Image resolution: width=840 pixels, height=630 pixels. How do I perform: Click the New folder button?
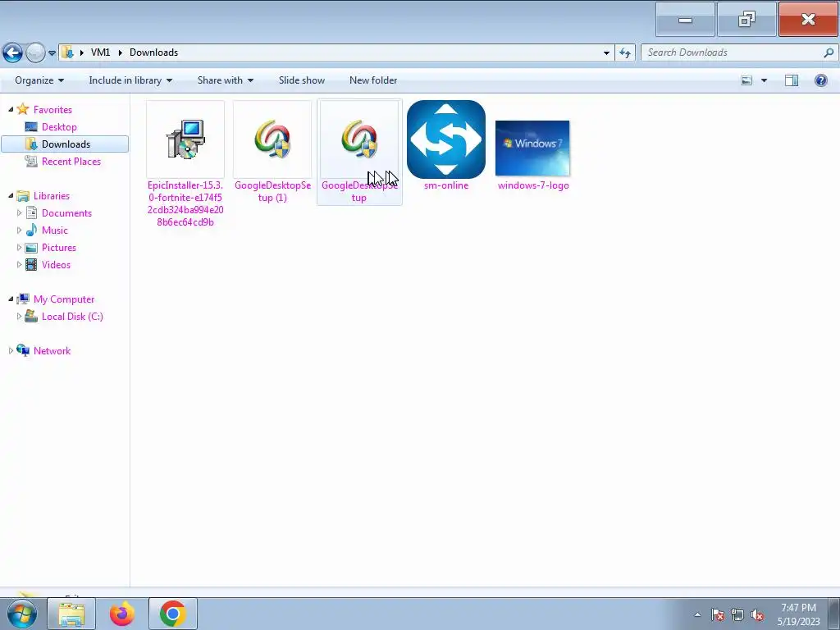click(373, 80)
